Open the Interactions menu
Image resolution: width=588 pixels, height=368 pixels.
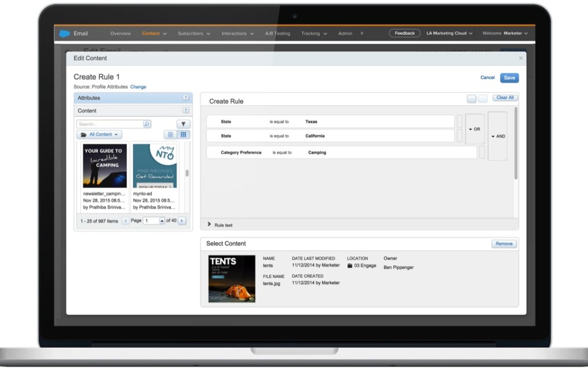237,33
